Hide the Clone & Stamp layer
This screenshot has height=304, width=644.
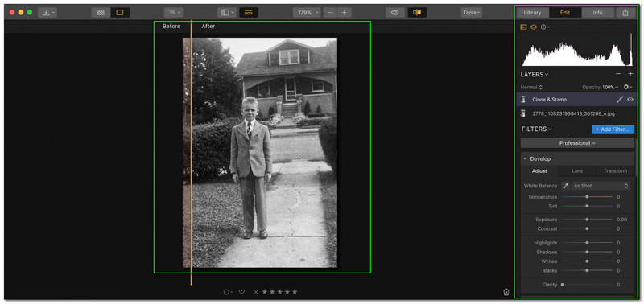coord(630,99)
